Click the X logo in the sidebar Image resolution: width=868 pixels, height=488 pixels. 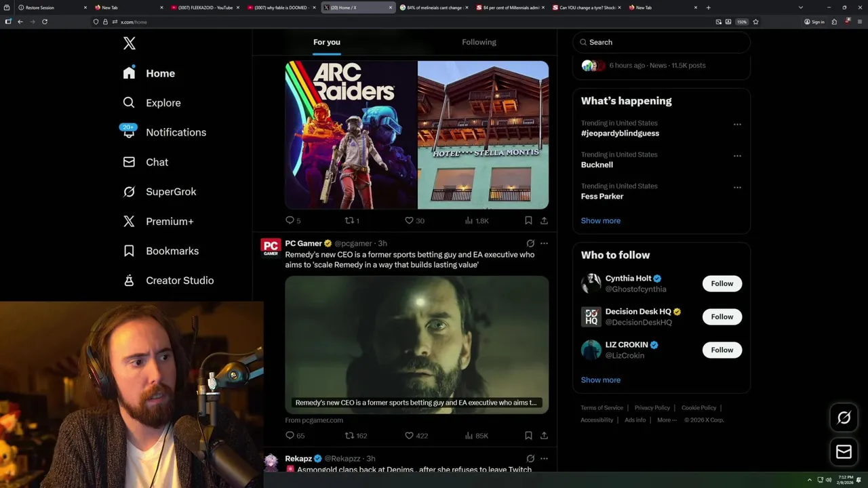pos(130,43)
